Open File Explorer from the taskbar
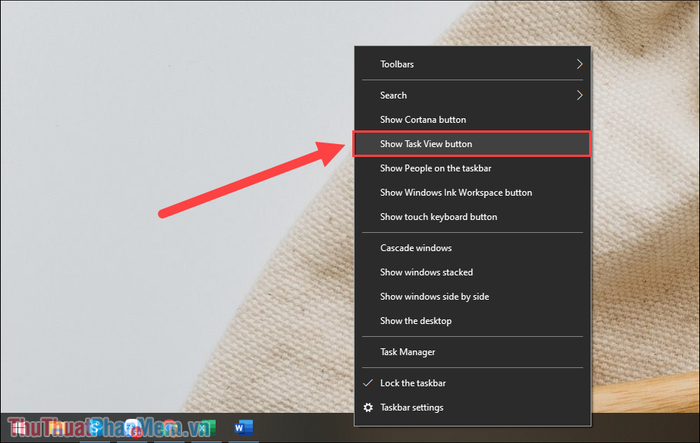 [x=58, y=428]
